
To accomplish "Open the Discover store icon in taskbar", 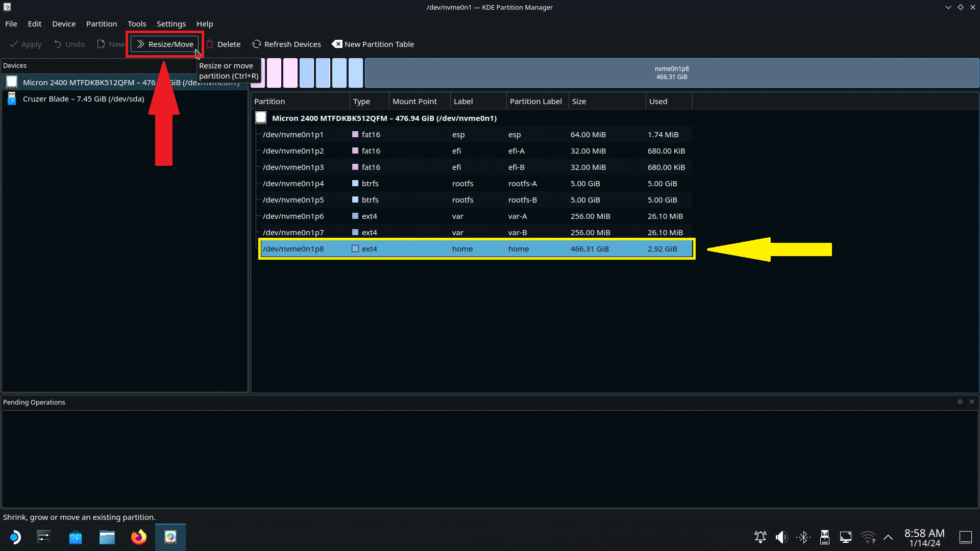I will pos(75,537).
